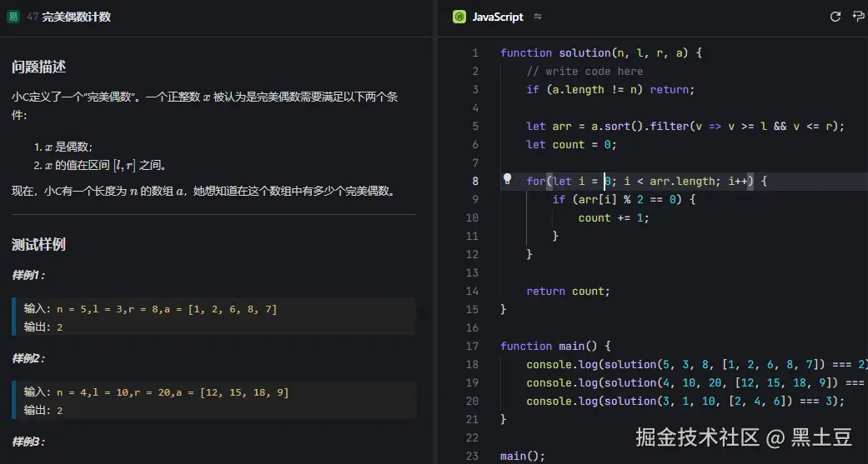Image resolution: width=868 pixels, height=464 pixels.
Task: Click console.log line with solution(3, 1, 10
Action: [685, 401]
